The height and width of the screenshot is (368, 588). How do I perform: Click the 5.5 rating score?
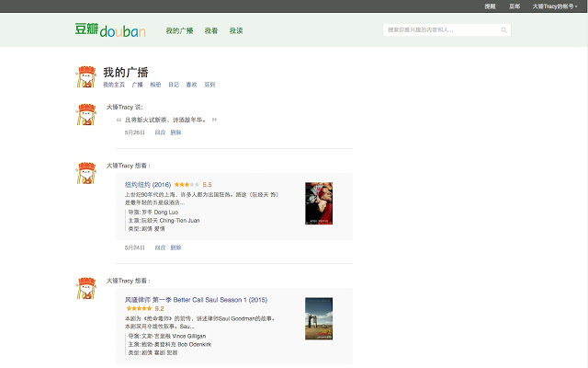(207, 185)
